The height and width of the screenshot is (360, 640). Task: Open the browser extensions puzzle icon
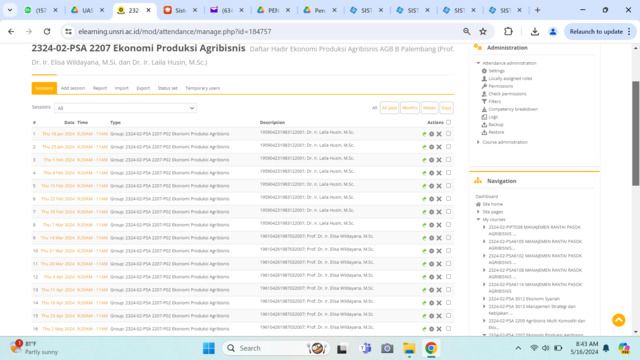(x=508, y=31)
